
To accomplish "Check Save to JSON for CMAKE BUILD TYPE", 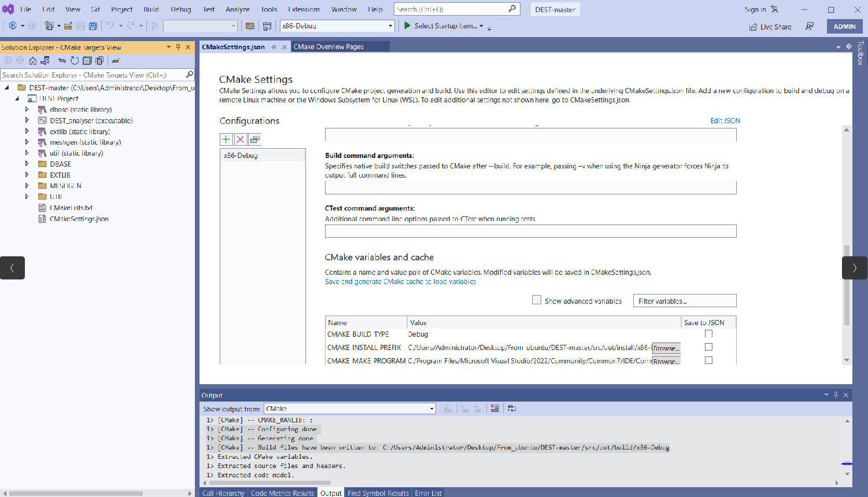I will click(x=708, y=334).
